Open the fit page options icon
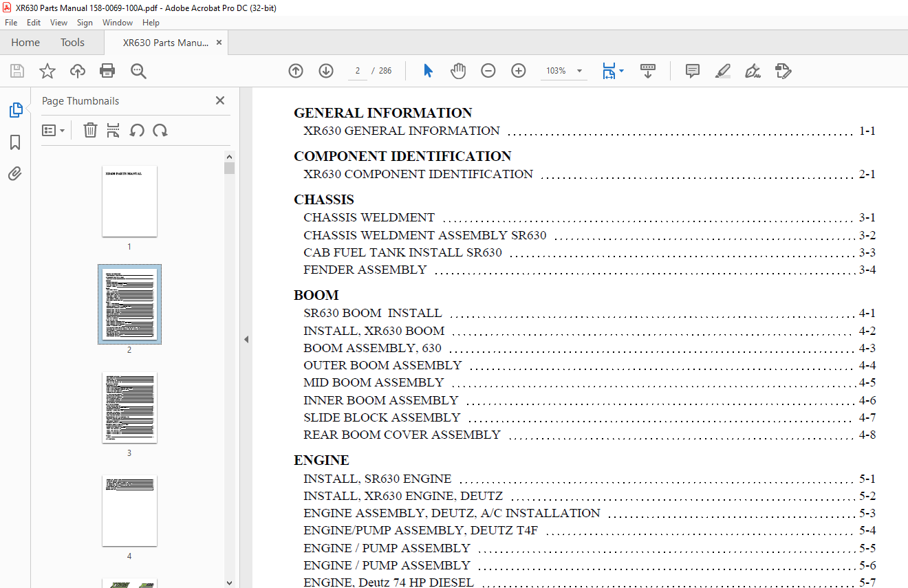Image resolution: width=908 pixels, height=588 pixels. click(612, 71)
